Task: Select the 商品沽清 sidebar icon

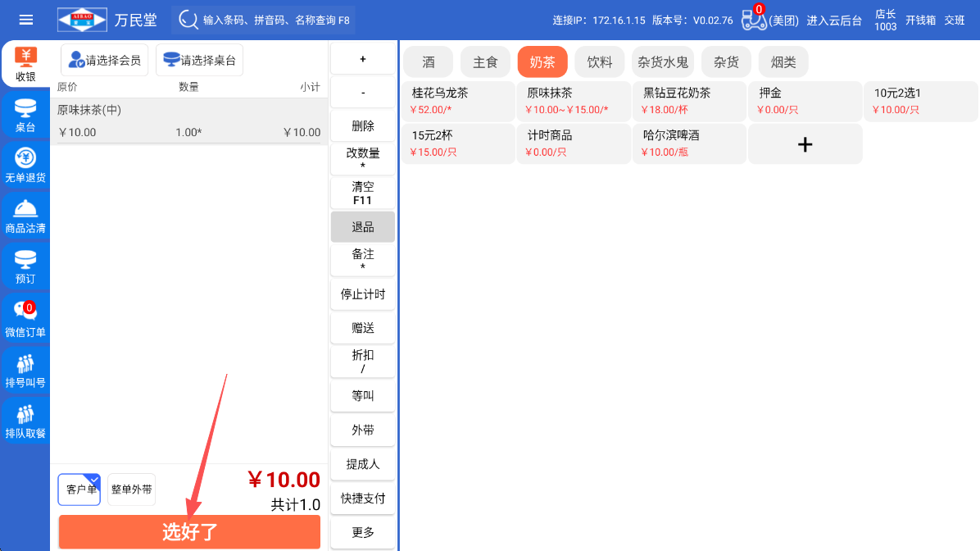Action: coord(25,216)
